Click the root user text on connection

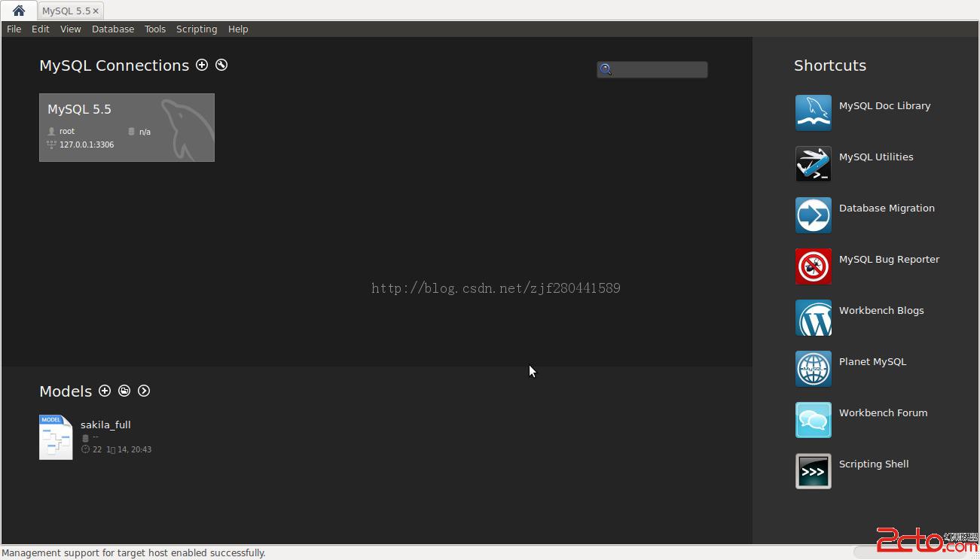[67, 131]
